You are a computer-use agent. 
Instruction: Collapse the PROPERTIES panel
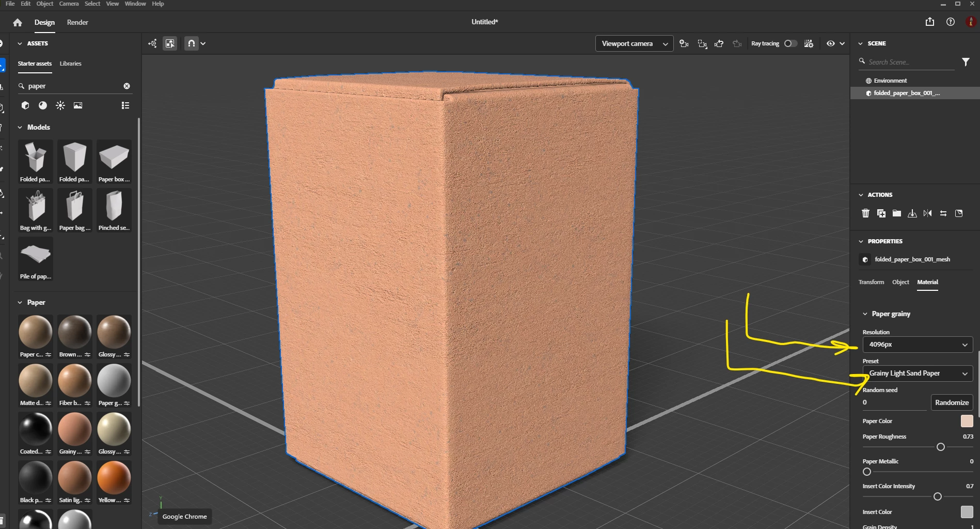click(861, 241)
